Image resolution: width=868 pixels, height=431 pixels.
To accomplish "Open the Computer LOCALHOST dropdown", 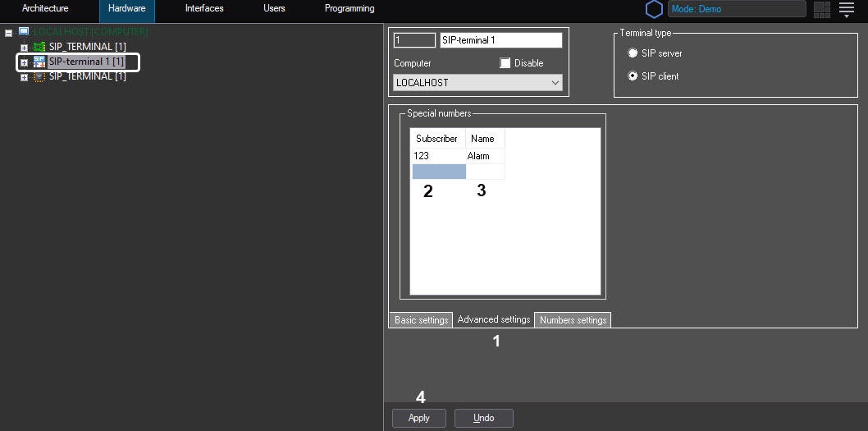I will 477,83.
